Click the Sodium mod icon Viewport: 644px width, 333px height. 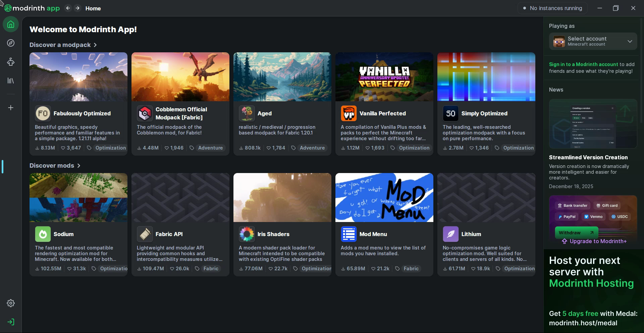(x=43, y=234)
